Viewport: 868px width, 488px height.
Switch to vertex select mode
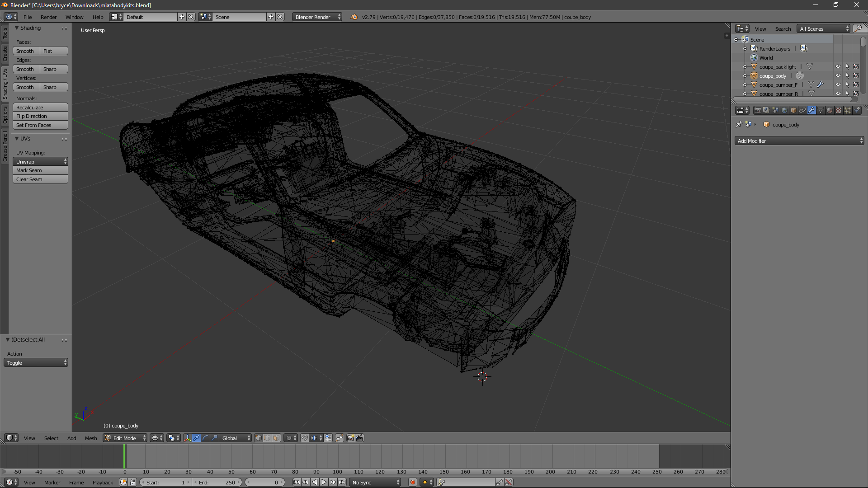pos(258,438)
